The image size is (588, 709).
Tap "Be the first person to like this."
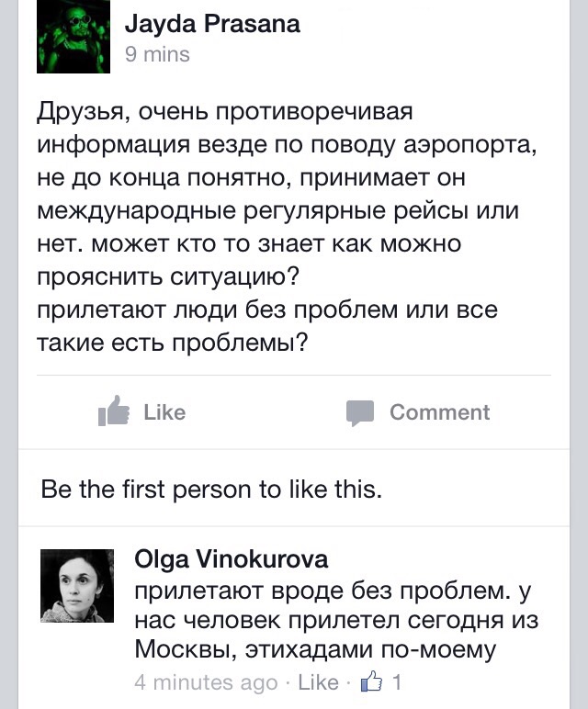point(211,489)
